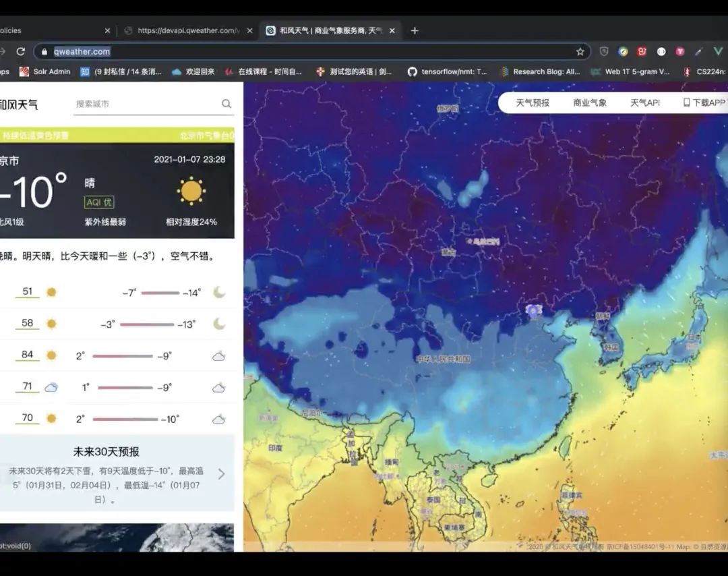Click the shield extension icon in toolbar
Screen dimensions: 728x576
click(603, 51)
